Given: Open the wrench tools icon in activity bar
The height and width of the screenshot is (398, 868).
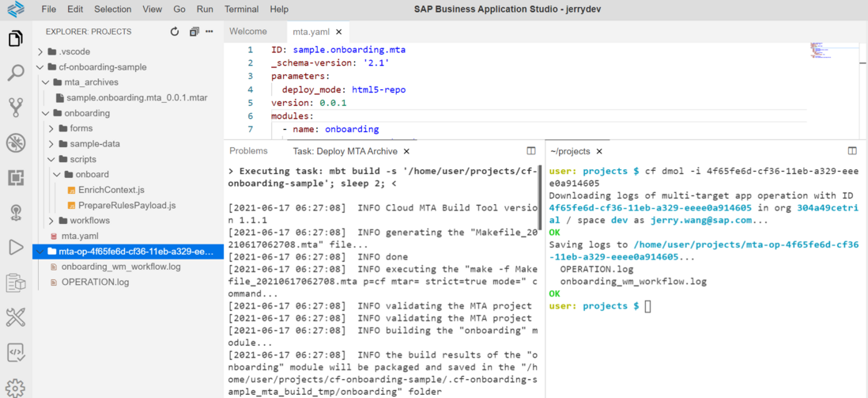Looking at the screenshot, I should click(x=16, y=317).
